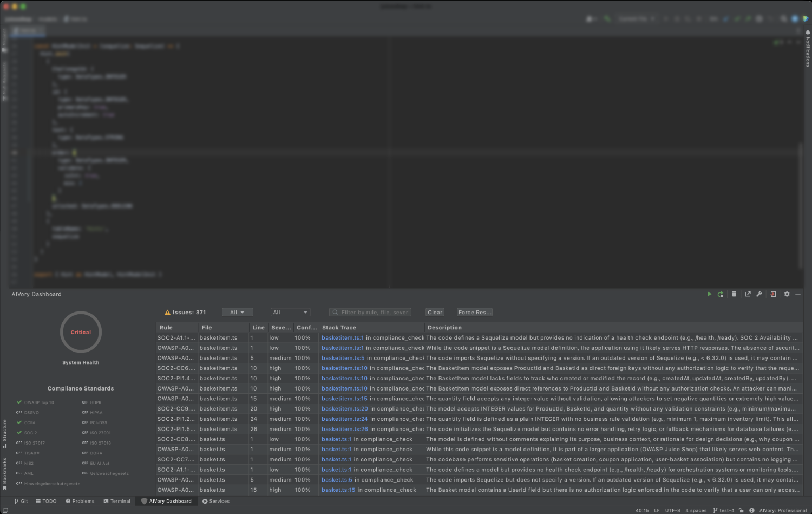Click the Critical System Health gauge
The image size is (812, 514).
click(81, 332)
